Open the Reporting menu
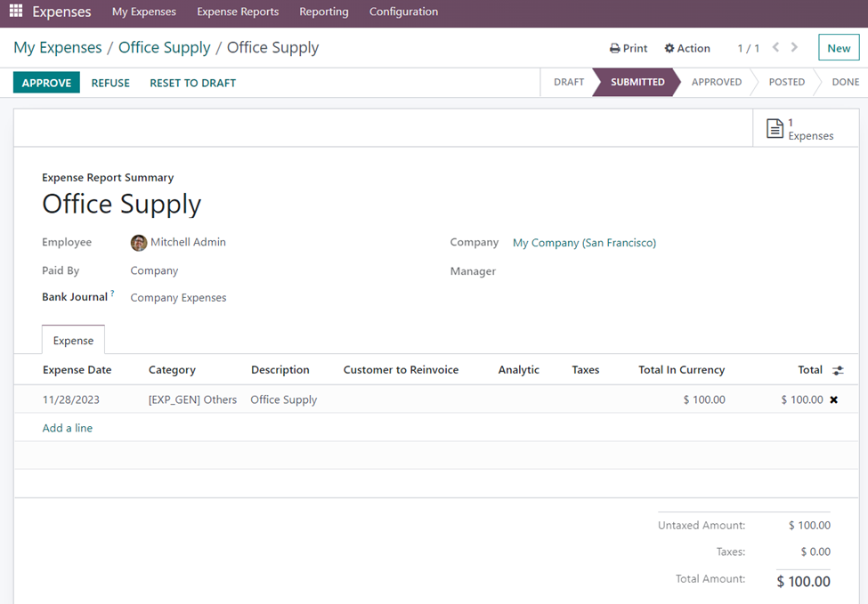Screen dimensions: 868x604 click(324, 12)
